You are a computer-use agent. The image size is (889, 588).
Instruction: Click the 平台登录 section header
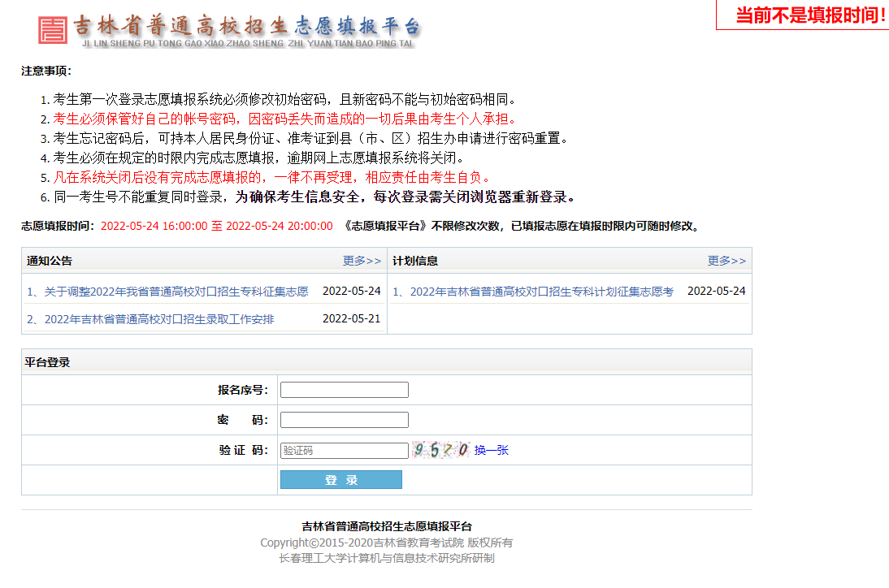47,362
